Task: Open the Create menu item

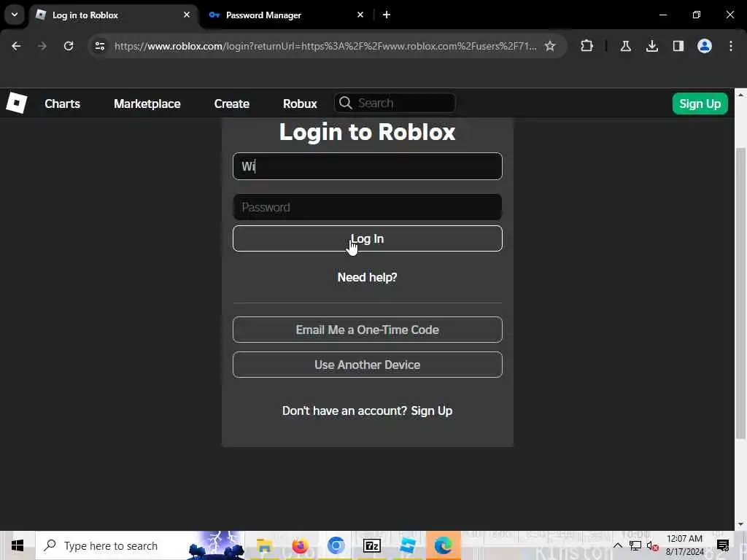Action: (232, 104)
